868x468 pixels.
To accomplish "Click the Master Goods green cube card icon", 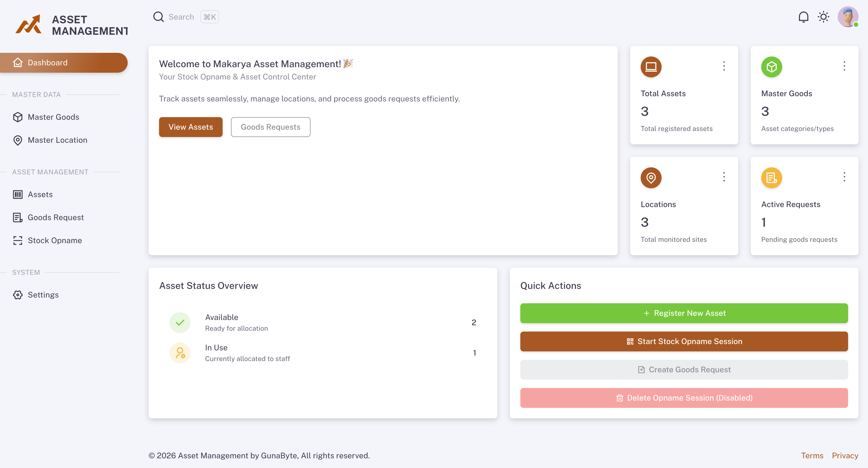I will (772, 67).
